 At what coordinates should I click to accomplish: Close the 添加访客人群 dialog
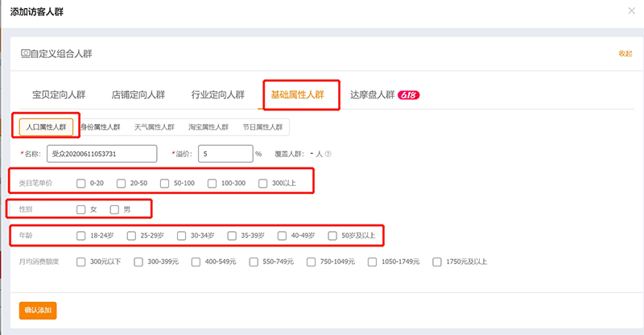pyautogui.click(x=630, y=10)
